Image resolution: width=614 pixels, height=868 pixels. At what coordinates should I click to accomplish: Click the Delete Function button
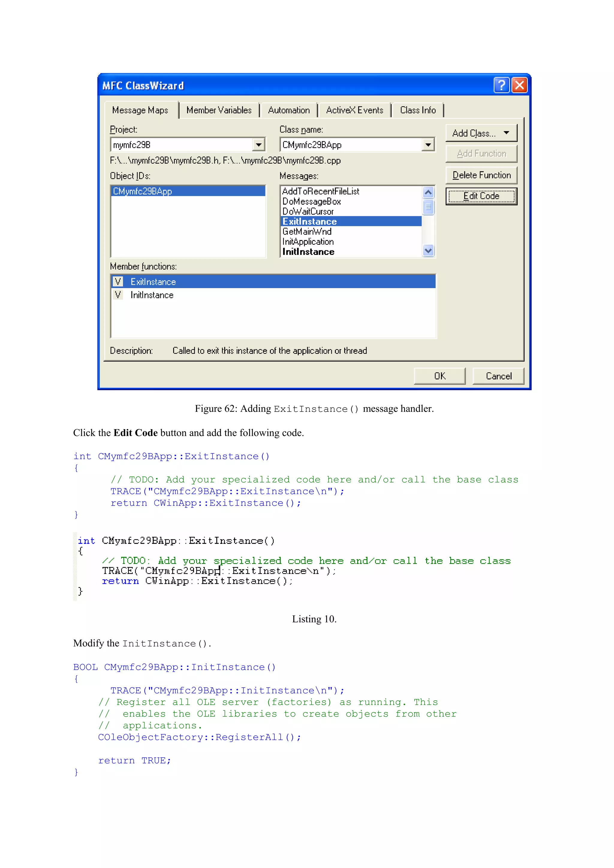(x=481, y=176)
